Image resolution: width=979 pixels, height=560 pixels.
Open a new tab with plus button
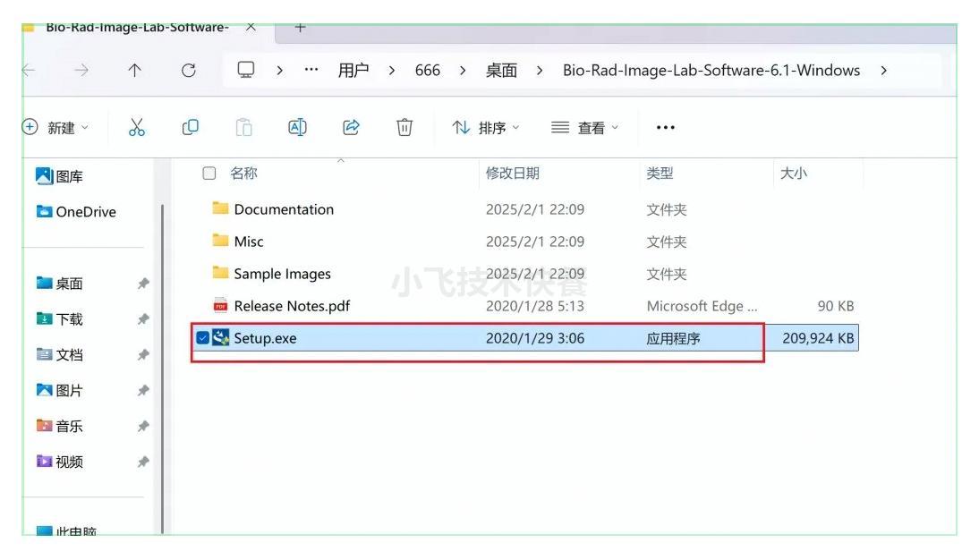click(301, 28)
